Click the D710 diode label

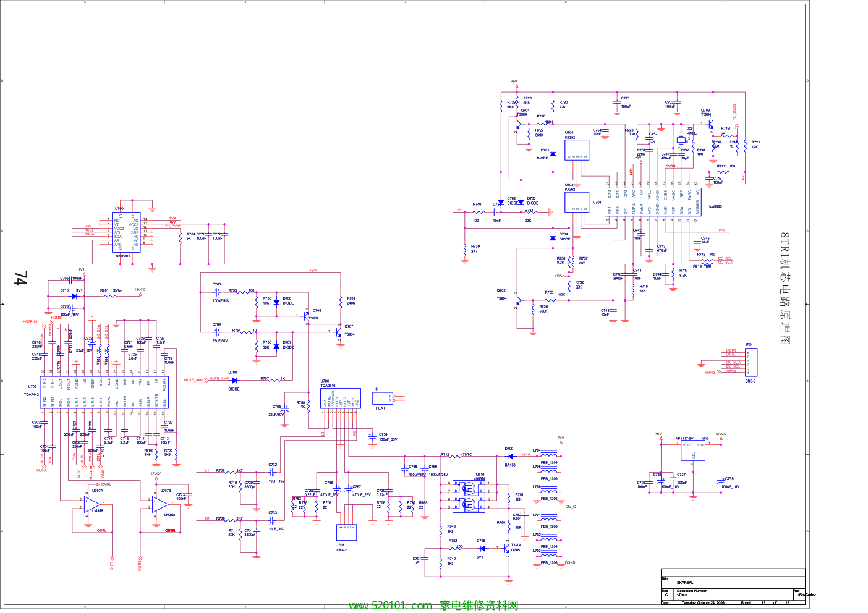[x=64, y=290]
